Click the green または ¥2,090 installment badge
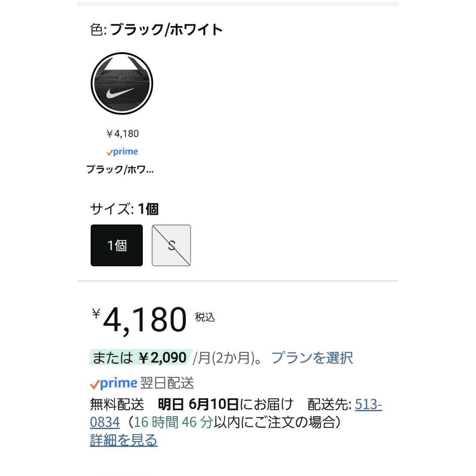476x476 pixels. point(140,357)
